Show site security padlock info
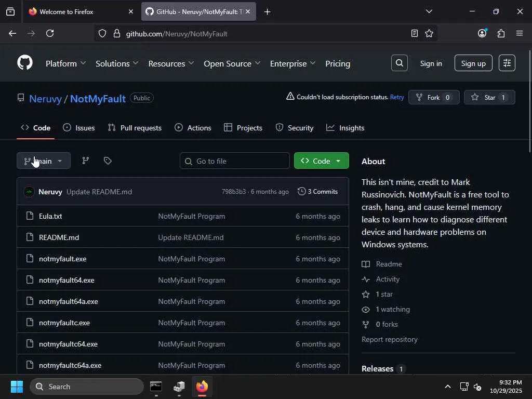 coord(117,34)
